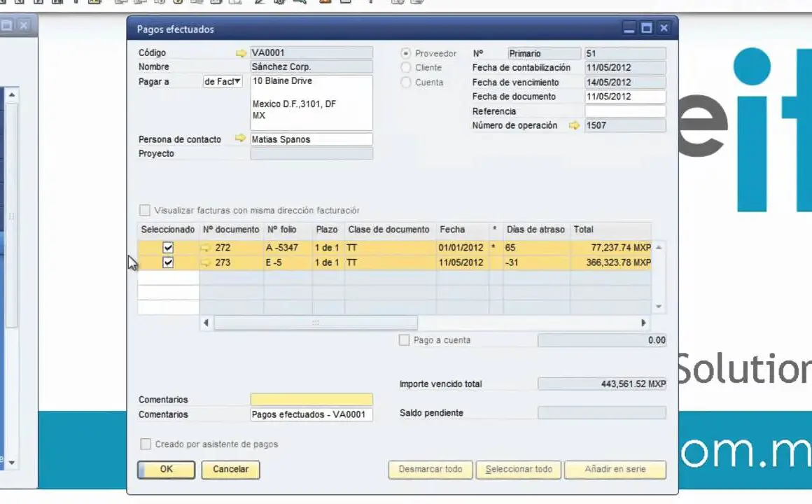Open the link arrow for document 273
Screen dimensions: 812x504
[x=206, y=262]
